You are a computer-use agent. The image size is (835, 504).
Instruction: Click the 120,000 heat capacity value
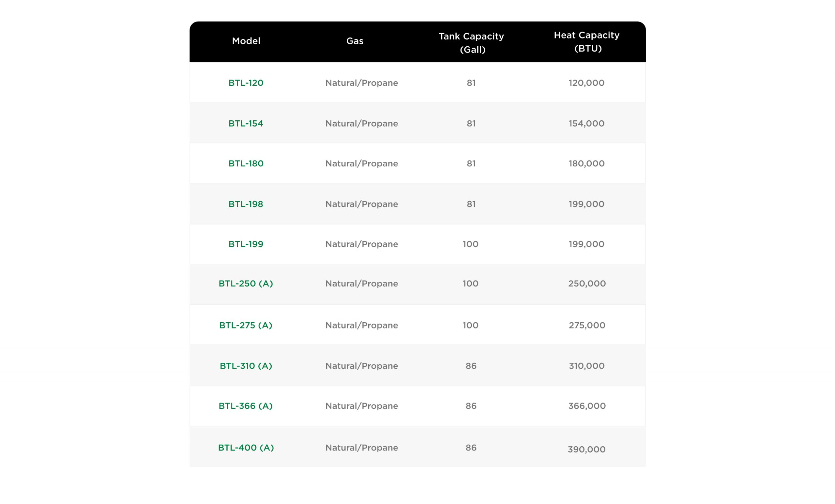pyautogui.click(x=586, y=83)
